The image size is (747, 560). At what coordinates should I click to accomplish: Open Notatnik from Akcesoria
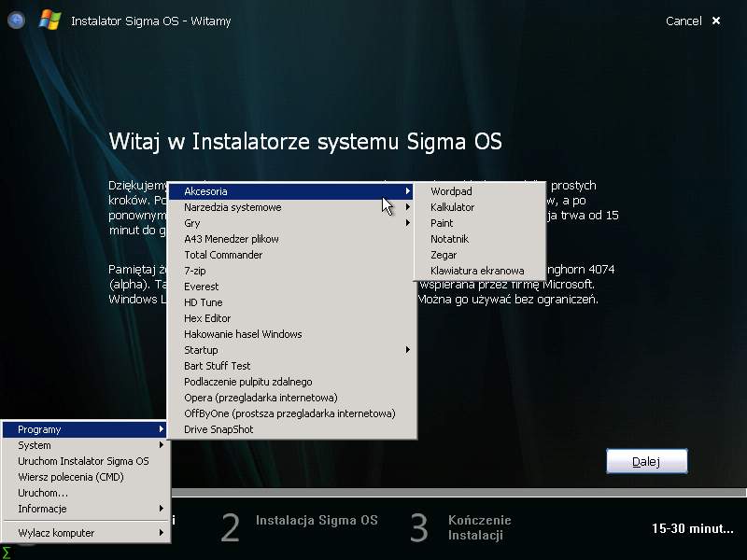[x=480, y=239]
